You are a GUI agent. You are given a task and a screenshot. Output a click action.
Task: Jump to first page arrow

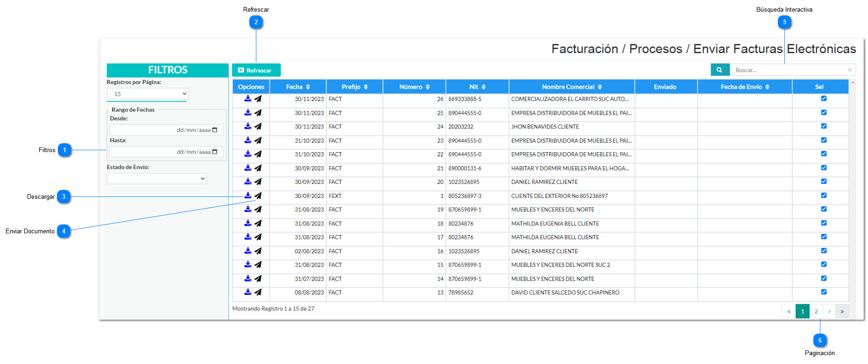(789, 311)
